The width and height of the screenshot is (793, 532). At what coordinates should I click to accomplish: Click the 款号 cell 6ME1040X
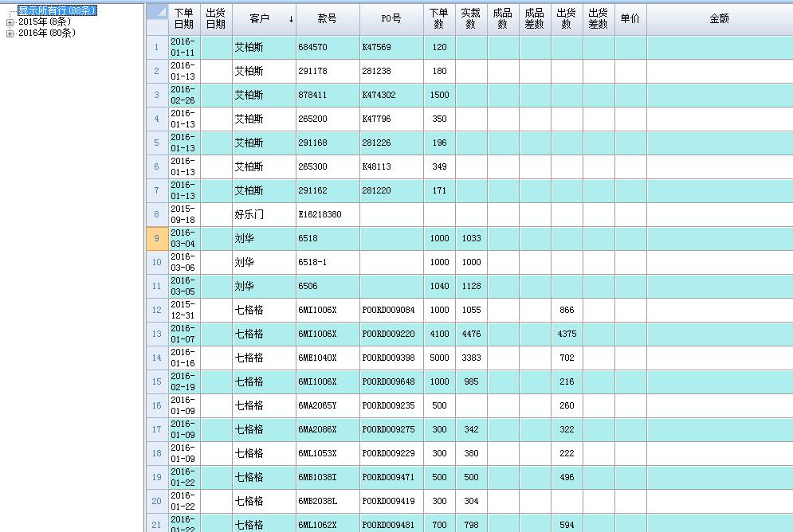pos(328,358)
